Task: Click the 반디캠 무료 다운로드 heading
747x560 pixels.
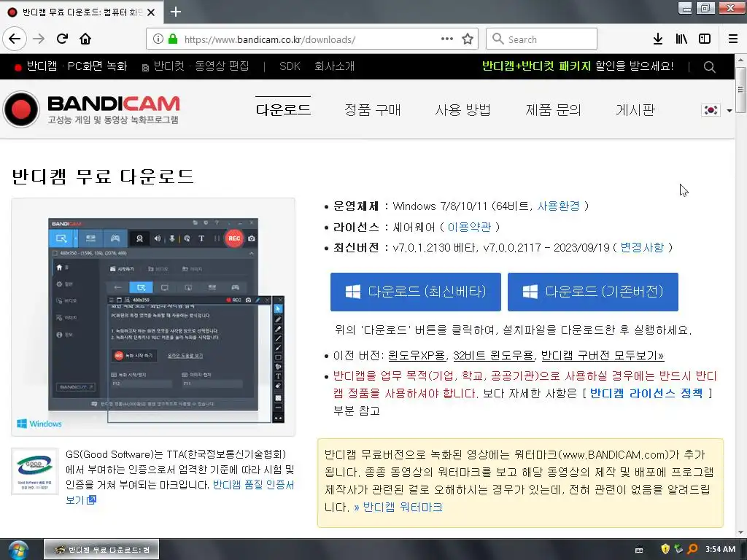Action: [103, 176]
